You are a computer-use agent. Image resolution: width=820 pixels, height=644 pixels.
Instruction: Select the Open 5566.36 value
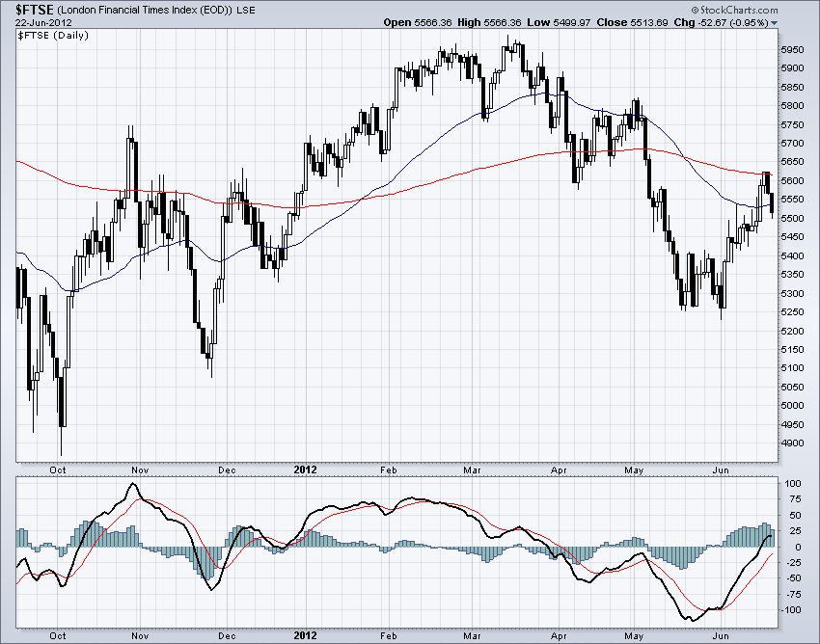pos(418,22)
